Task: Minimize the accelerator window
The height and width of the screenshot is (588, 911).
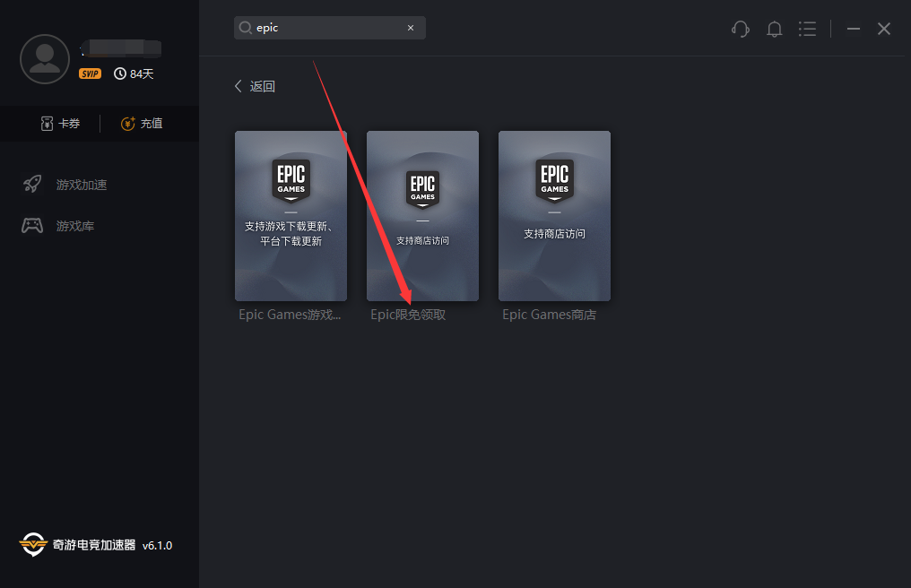Action: pos(854,29)
